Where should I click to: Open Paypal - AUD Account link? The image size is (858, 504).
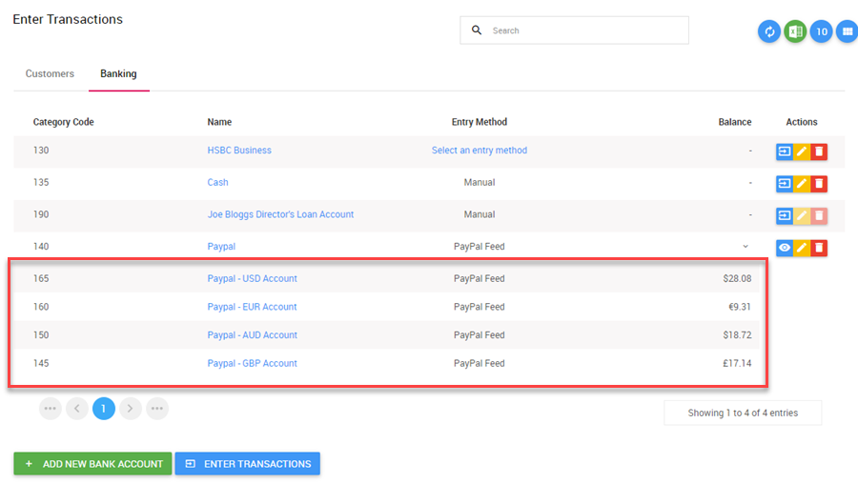252,335
